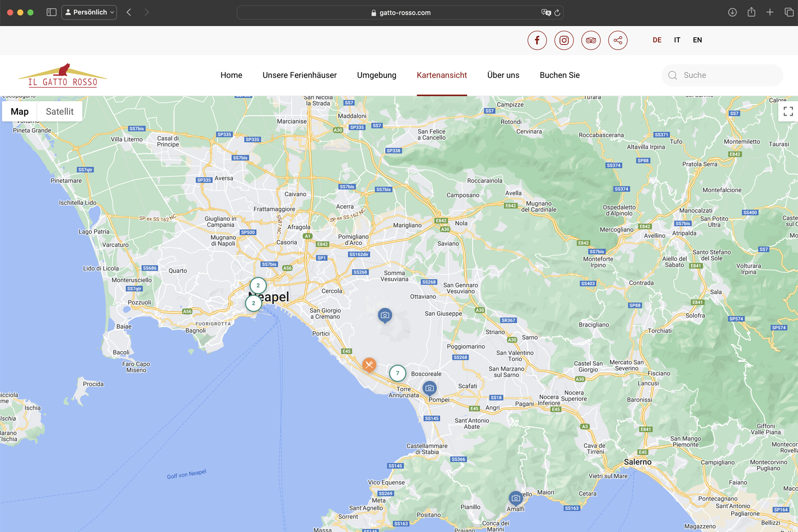Click the TripAdvisor icon
Image resolution: width=798 pixels, height=532 pixels.
(x=591, y=40)
